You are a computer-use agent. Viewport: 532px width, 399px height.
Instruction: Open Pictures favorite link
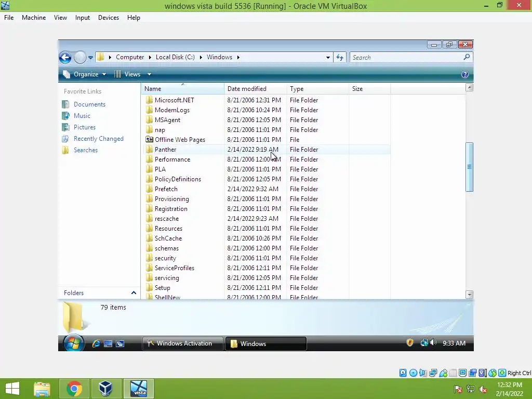pos(85,127)
